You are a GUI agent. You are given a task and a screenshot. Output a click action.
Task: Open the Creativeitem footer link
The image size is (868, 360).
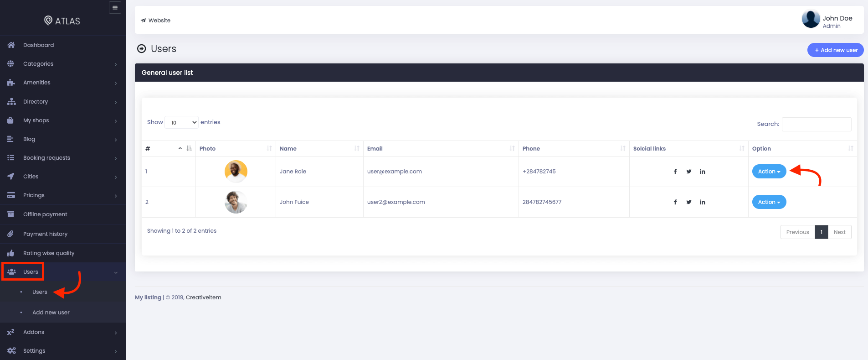(203, 297)
